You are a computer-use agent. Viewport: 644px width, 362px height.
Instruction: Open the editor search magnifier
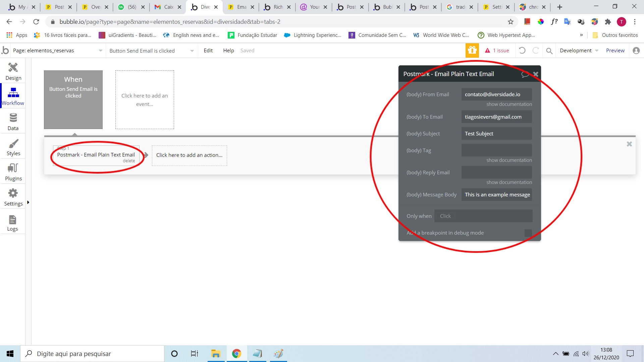(x=549, y=51)
